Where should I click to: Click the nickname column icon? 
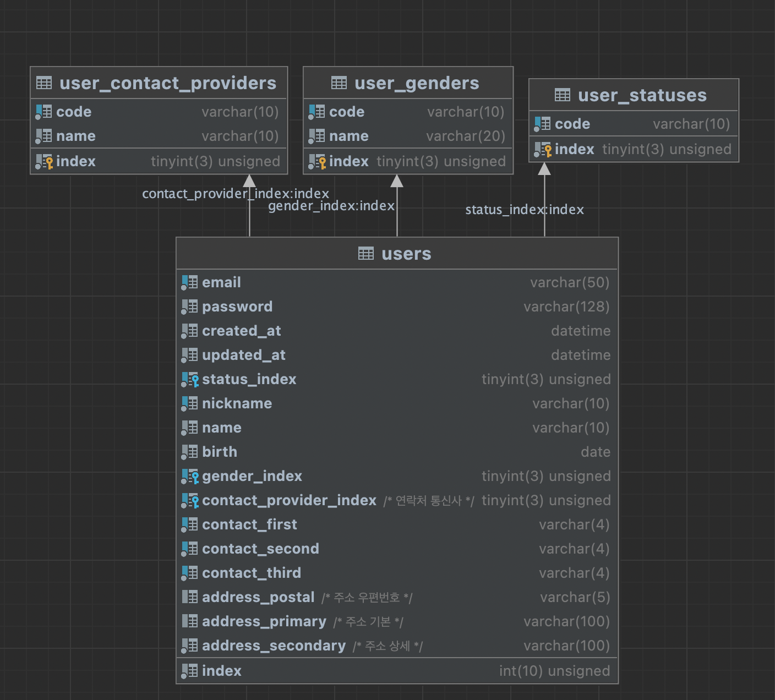pos(189,403)
